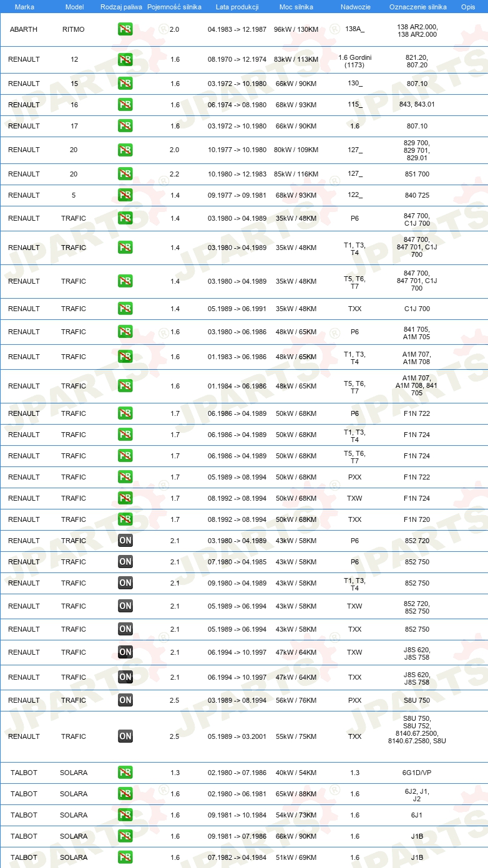
Task: Select the petrol icon in the RENAULT 15 row
Action: [x=125, y=84]
